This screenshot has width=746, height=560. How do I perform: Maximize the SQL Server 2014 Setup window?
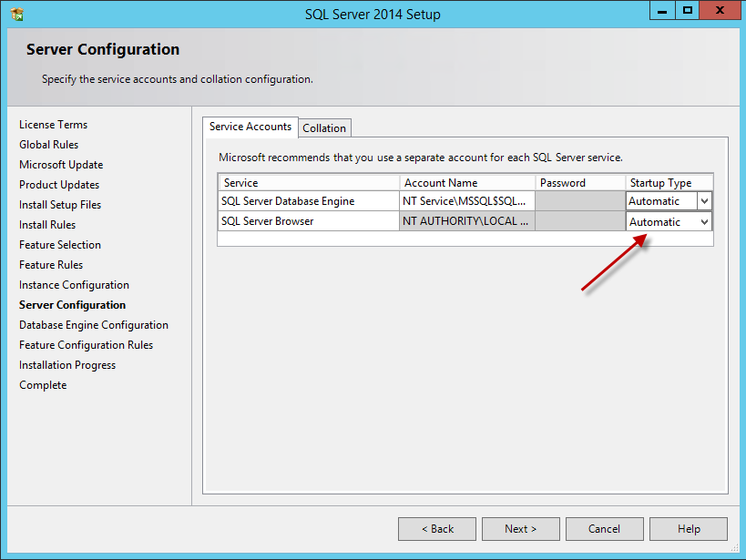(x=688, y=10)
